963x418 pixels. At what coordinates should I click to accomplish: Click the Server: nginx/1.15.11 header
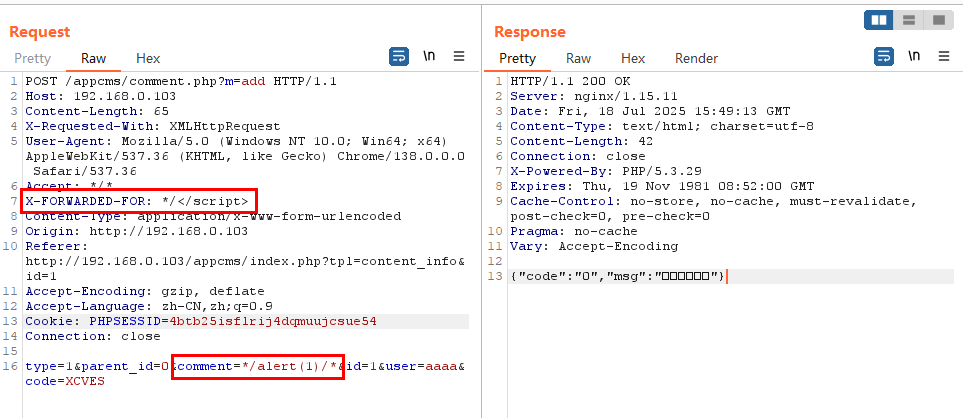pos(593,96)
